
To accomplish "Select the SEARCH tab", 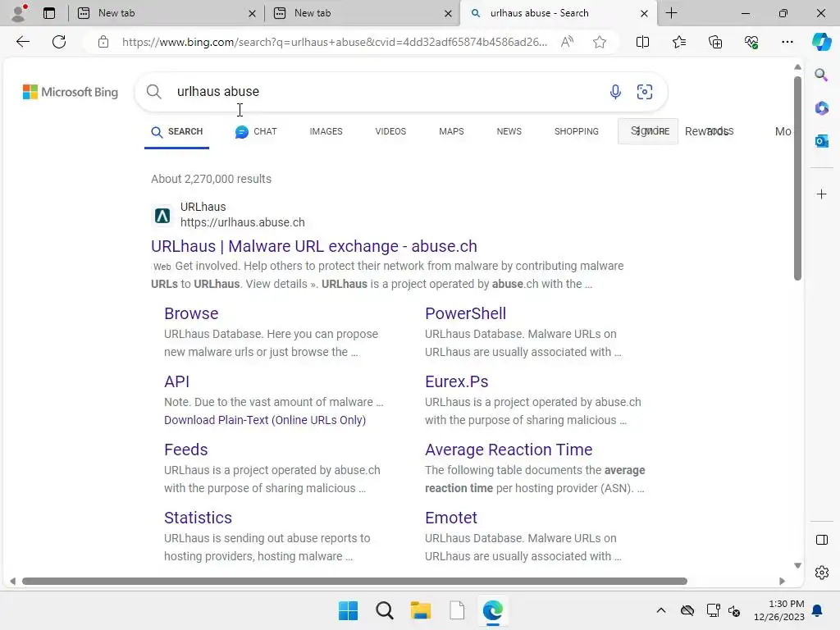I will (177, 132).
